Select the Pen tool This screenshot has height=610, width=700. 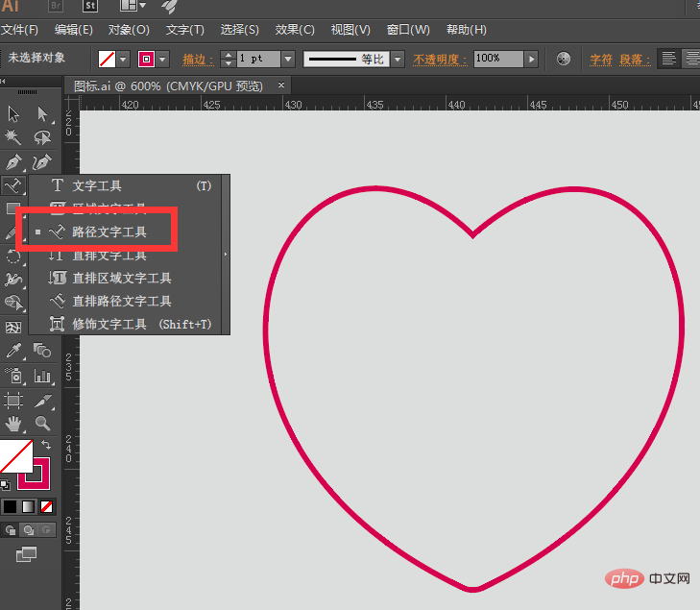coord(13,161)
